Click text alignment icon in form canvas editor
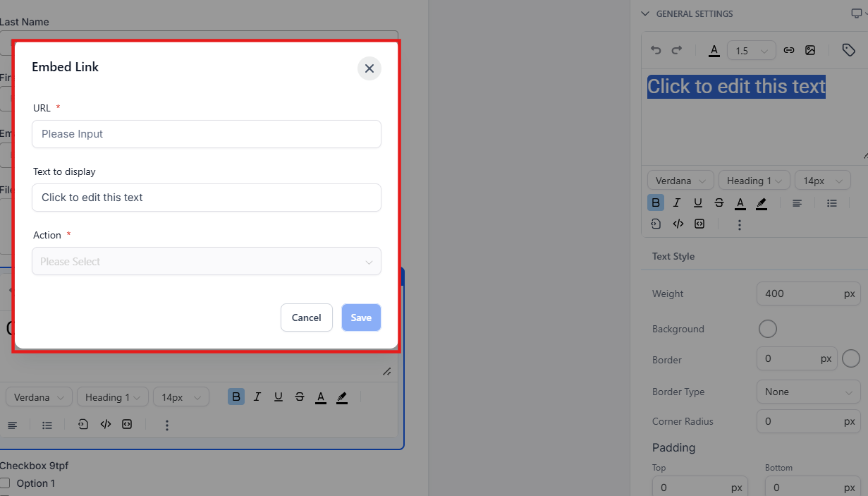The width and height of the screenshot is (868, 496). 13,425
